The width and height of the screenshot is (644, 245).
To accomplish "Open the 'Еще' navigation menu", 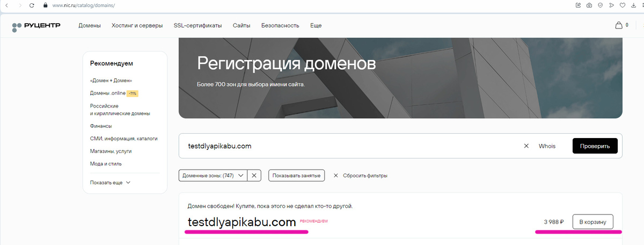I will pos(316,26).
